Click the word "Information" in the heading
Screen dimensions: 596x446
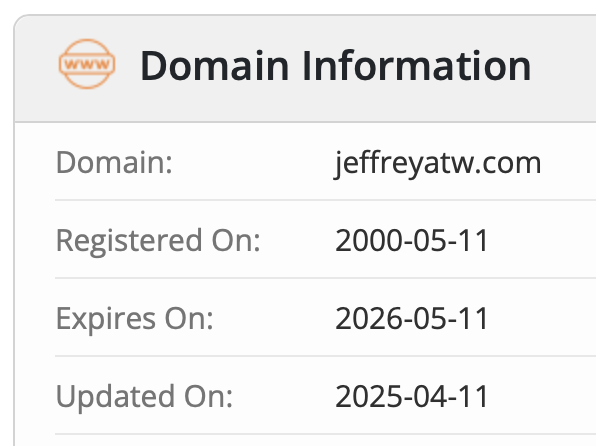(x=417, y=66)
